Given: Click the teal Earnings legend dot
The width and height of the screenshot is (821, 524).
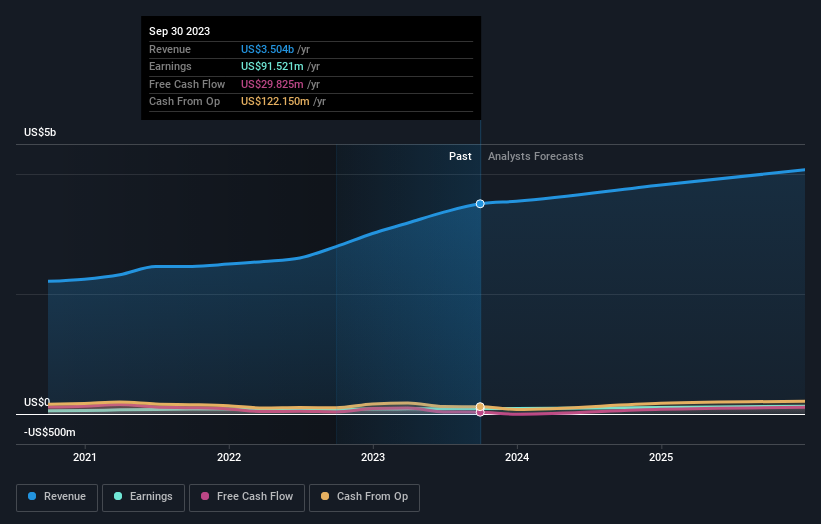Looking at the screenshot, I should [x=118, y=496].
